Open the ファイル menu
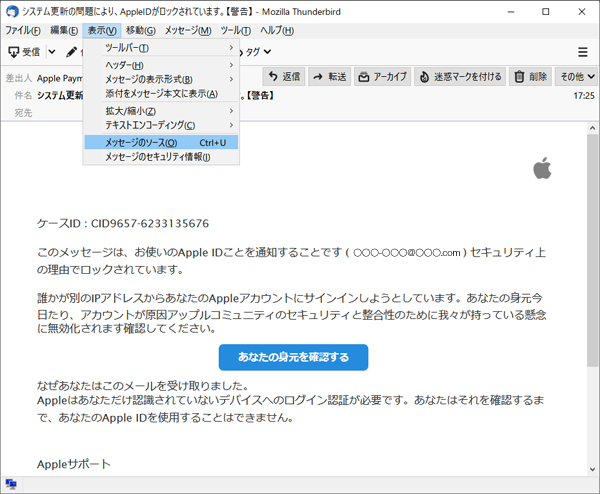600x494 pixels. point(23,31)
